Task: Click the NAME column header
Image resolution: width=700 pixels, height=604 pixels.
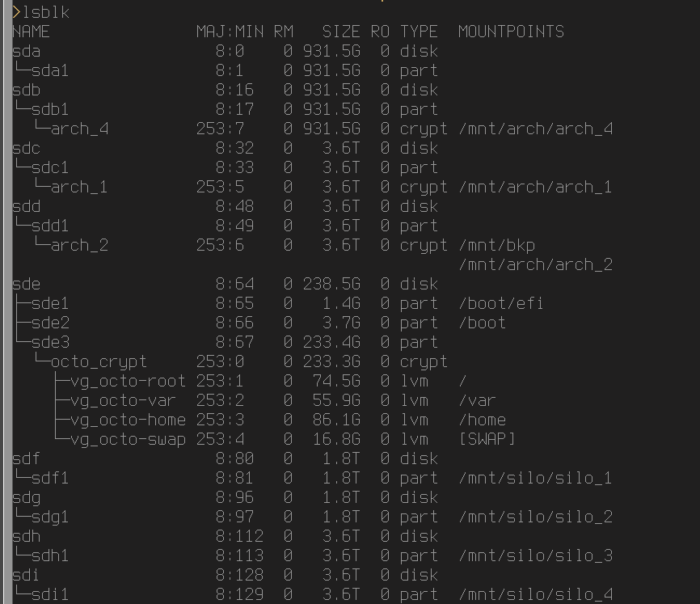Action: click(x=32, y=32)
